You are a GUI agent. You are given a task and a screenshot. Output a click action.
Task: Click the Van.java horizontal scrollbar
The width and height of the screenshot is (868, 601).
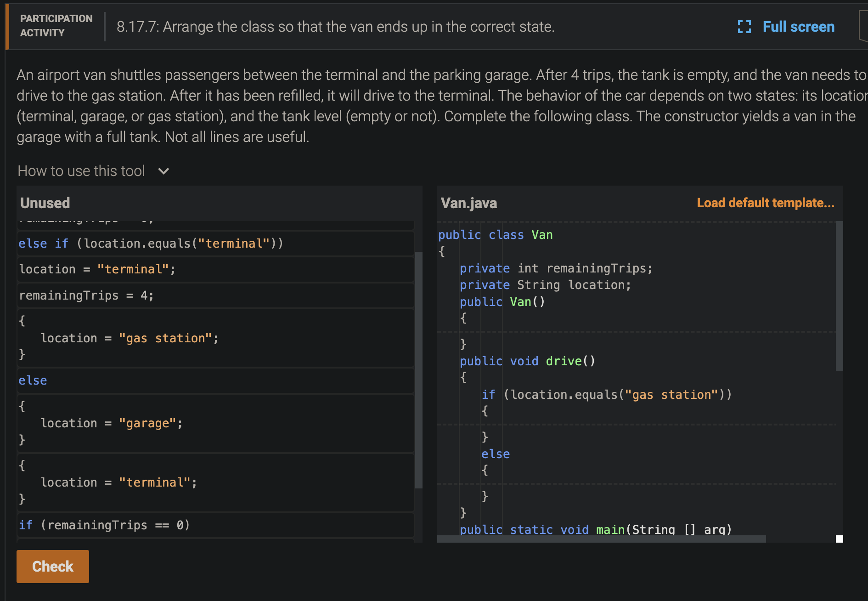pos(602,539)
